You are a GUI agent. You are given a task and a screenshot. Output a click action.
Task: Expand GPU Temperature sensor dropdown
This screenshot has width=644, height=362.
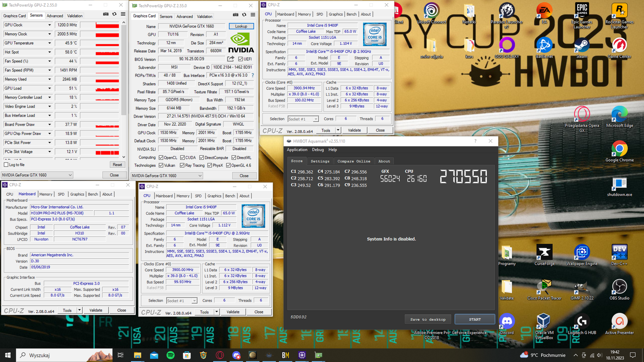click(x=50, y=43)
